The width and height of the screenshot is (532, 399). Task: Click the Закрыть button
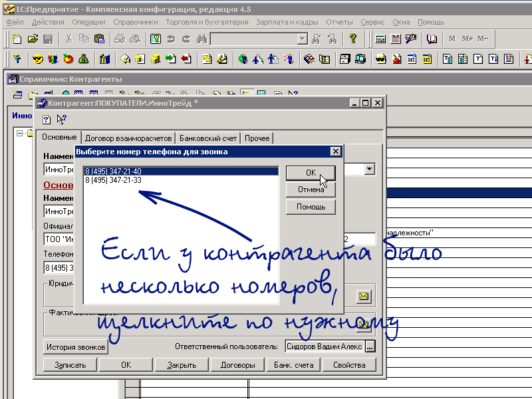point(182,364)
